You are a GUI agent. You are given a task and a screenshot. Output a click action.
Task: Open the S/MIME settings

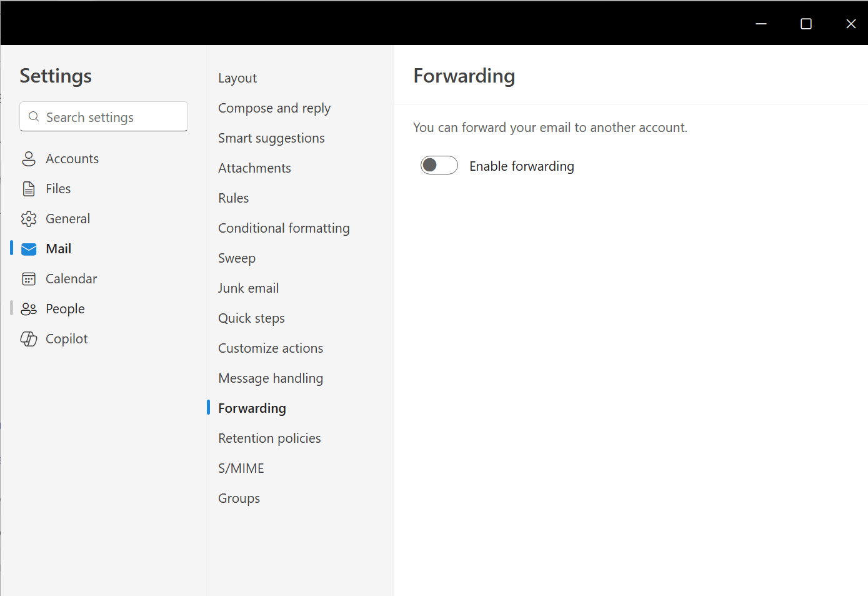(241, 468)
